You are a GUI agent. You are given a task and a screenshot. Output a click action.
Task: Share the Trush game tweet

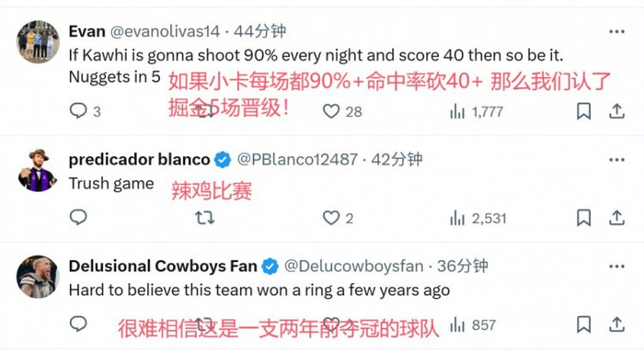616,218
